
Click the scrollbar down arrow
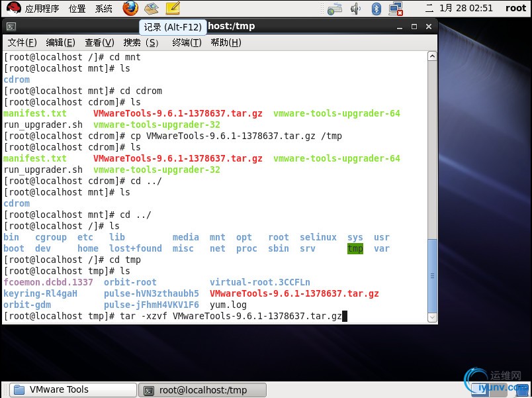(432, 317)
